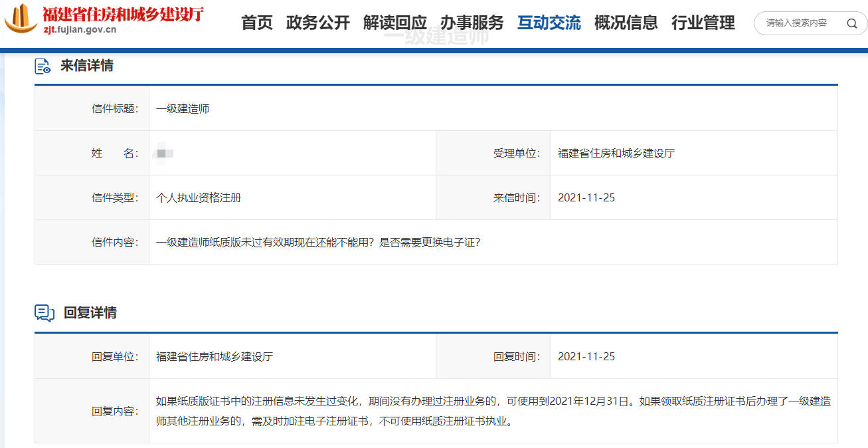Open the 解读回应 section

point(395,23)
